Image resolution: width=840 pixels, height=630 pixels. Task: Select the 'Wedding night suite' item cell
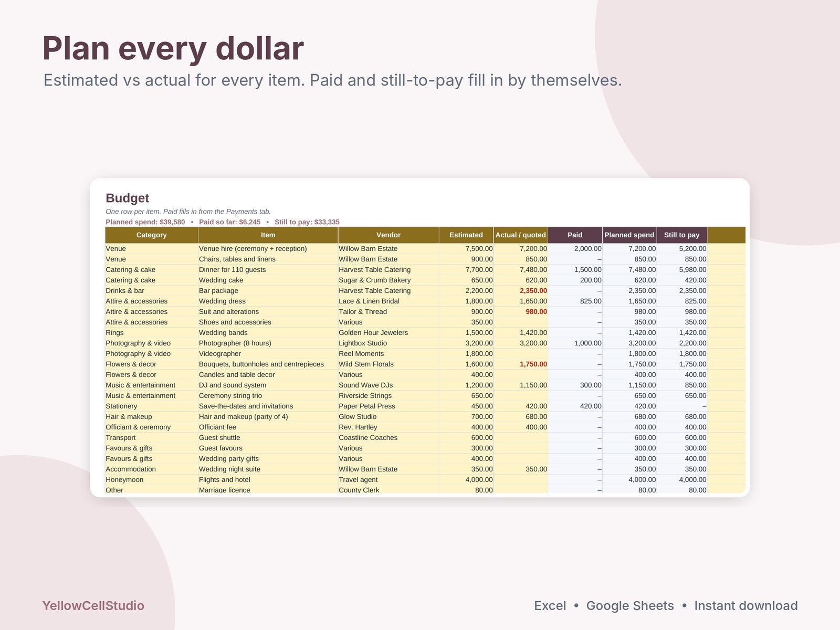[268, 469]
